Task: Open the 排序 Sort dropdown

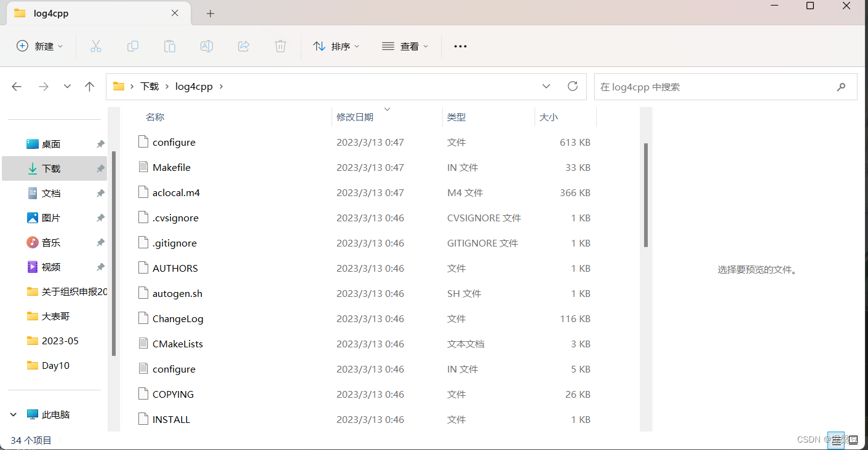Action: 336,46
